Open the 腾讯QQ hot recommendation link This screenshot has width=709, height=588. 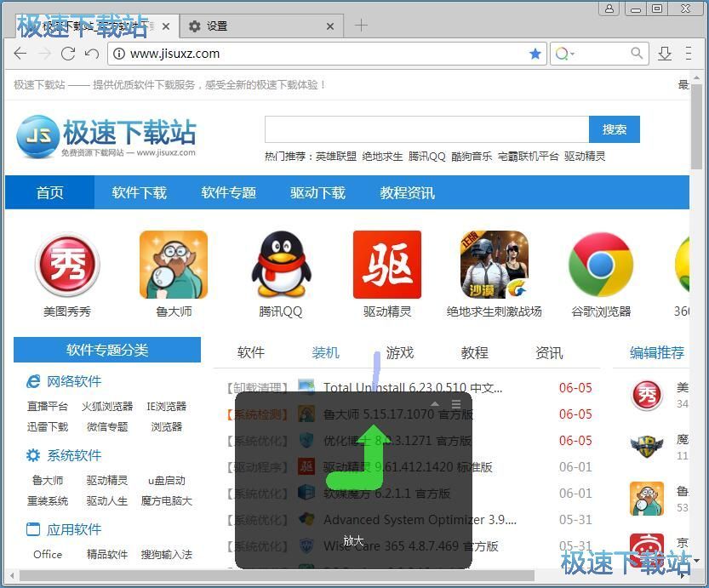[x=427, y=157]
